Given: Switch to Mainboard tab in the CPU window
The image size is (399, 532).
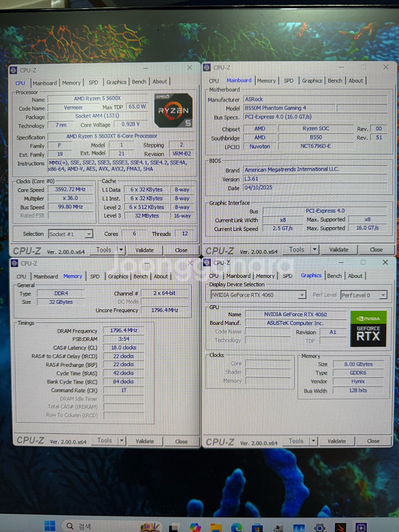Looking at the screenshot, I should pyautogui.click(x=45, y=83).
